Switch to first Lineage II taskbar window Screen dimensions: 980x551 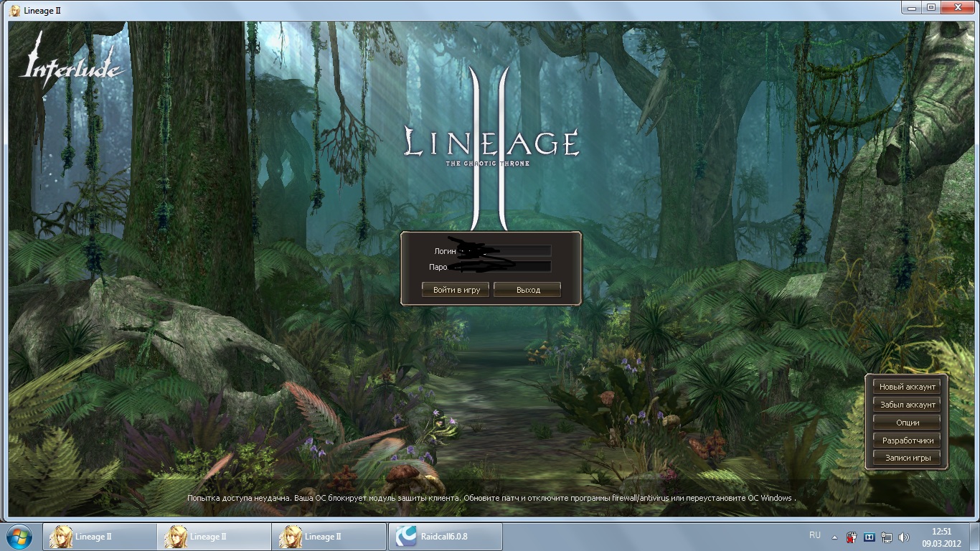tap(100, 536)
